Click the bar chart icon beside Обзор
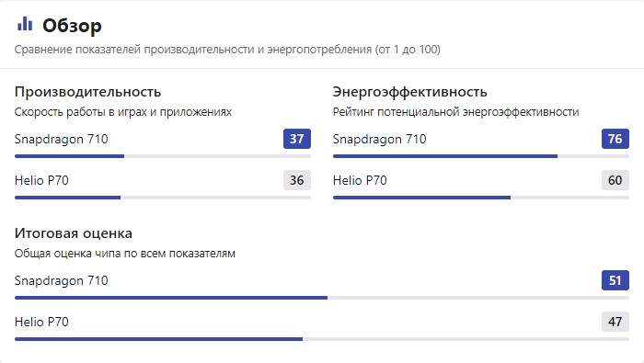Viewport: 644px width, 363px height. click(25, 24)
